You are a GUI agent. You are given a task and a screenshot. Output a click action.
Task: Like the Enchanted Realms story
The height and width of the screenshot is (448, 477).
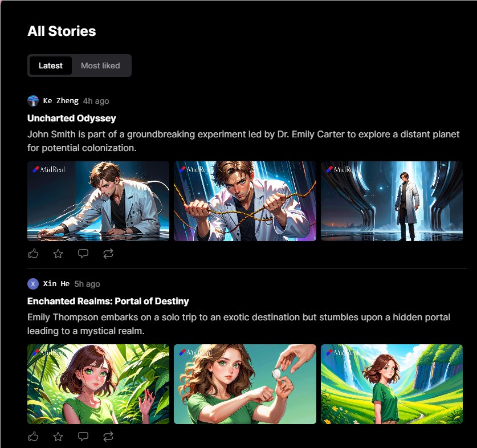(33, 437)
